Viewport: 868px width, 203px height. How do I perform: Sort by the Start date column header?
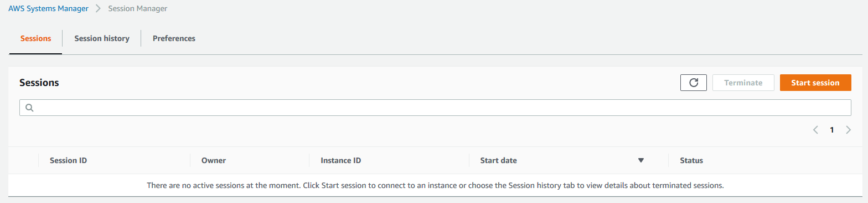tap(499, 160)
